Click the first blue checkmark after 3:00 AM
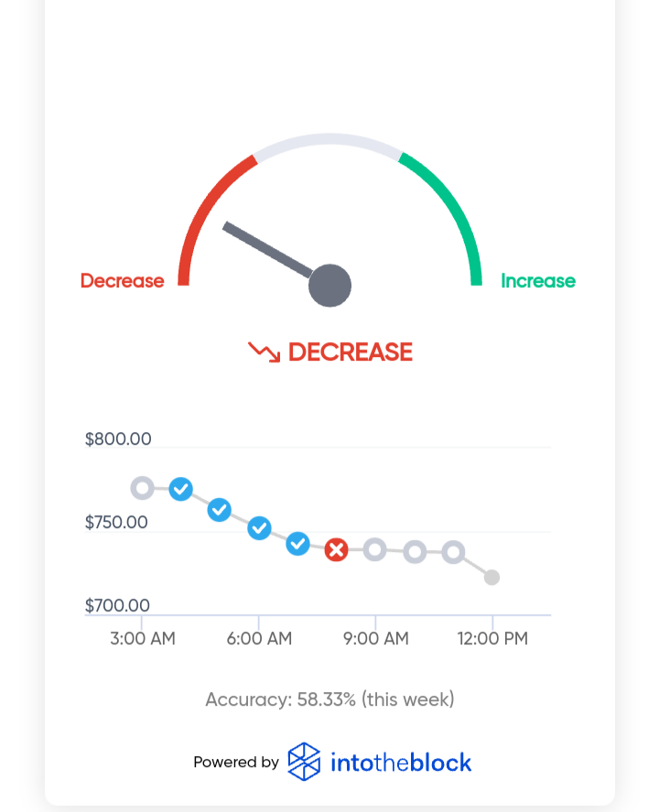The width and height of the screenshot is (659, 812). point(180,489)
